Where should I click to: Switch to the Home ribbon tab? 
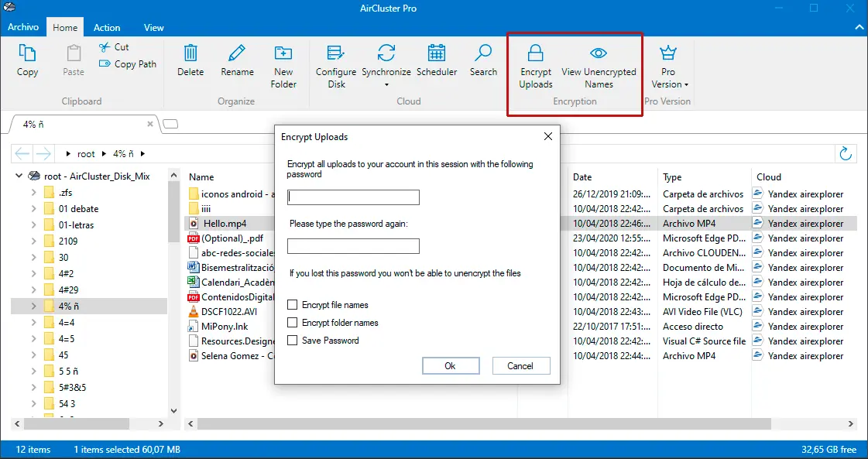(x=65, y=27)
